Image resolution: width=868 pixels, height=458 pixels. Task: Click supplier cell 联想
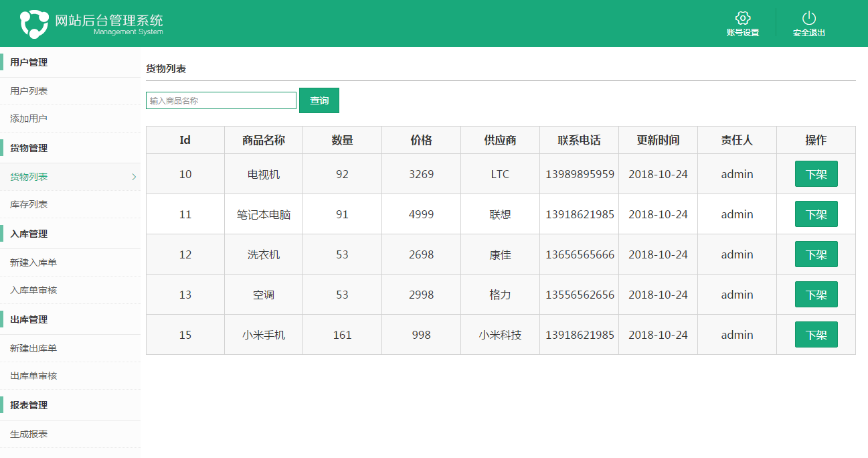[500, 214]
